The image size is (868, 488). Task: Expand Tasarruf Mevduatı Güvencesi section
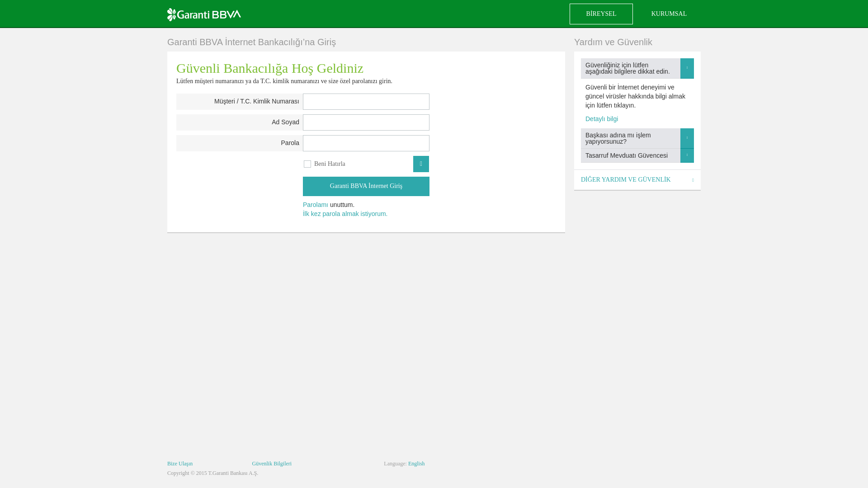637,155
